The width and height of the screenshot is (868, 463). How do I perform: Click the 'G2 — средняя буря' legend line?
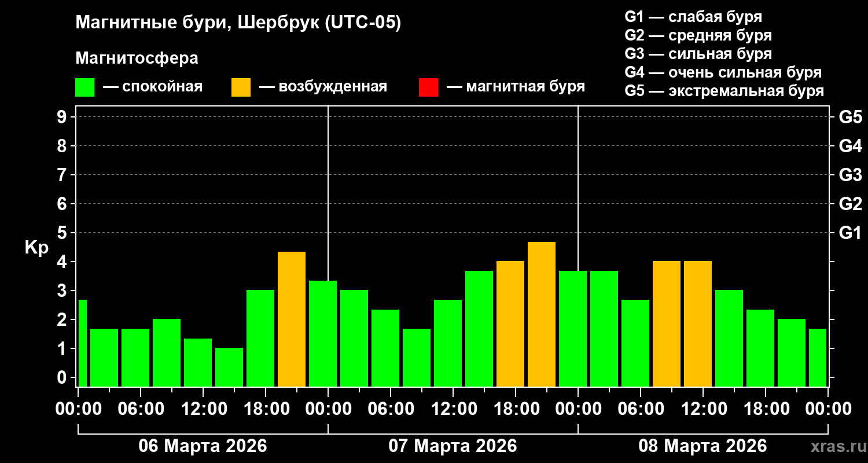click(698, 35)
